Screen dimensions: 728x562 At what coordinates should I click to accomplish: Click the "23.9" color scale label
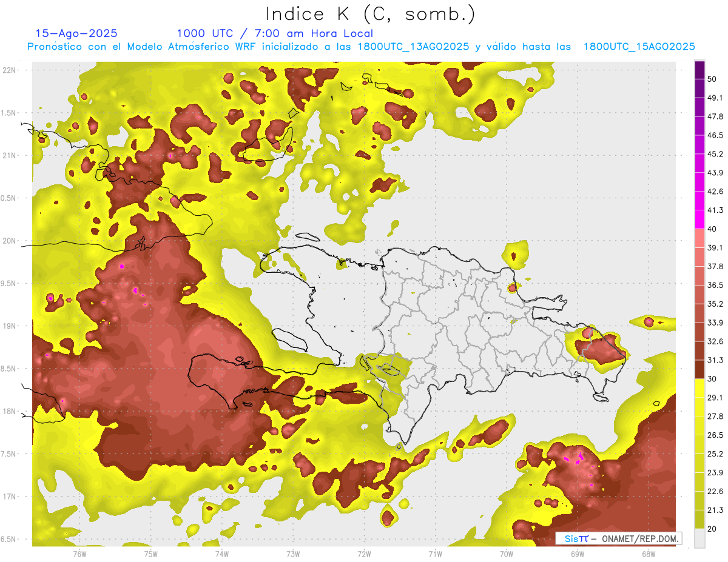[x=715, y=472]
